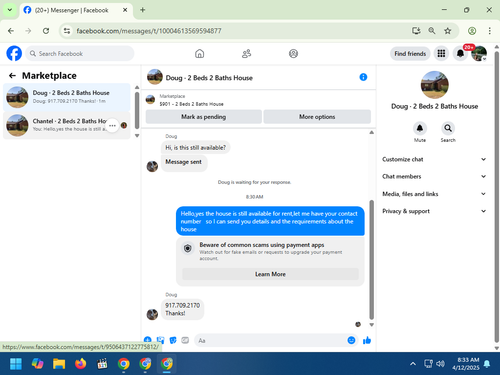Open the browser zoom magnifier icon
This screenshot has height=375, width=500.
[x=432, y=31]
